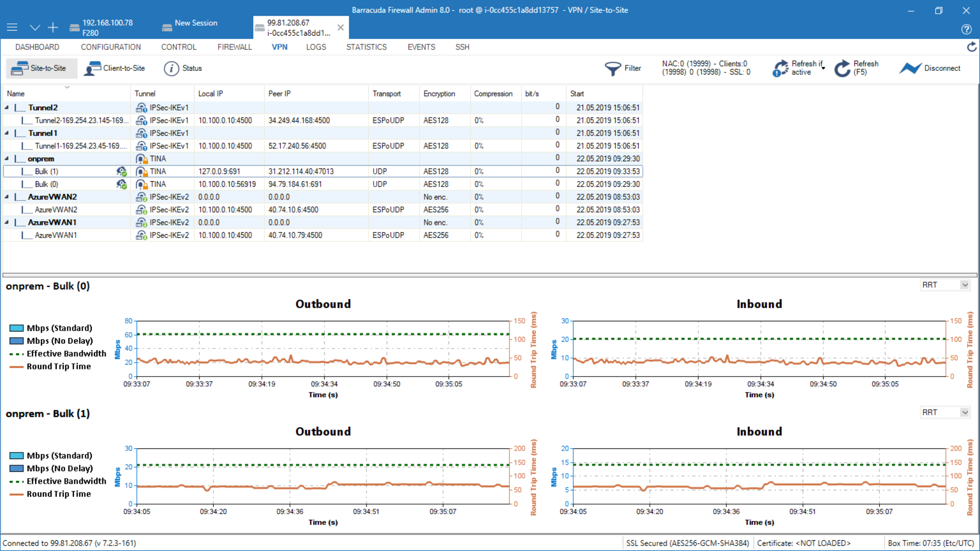Collapse the AzureVWAN2 tree group
The height and width of the screenshot is (551, 980).
tap(7, 197)
